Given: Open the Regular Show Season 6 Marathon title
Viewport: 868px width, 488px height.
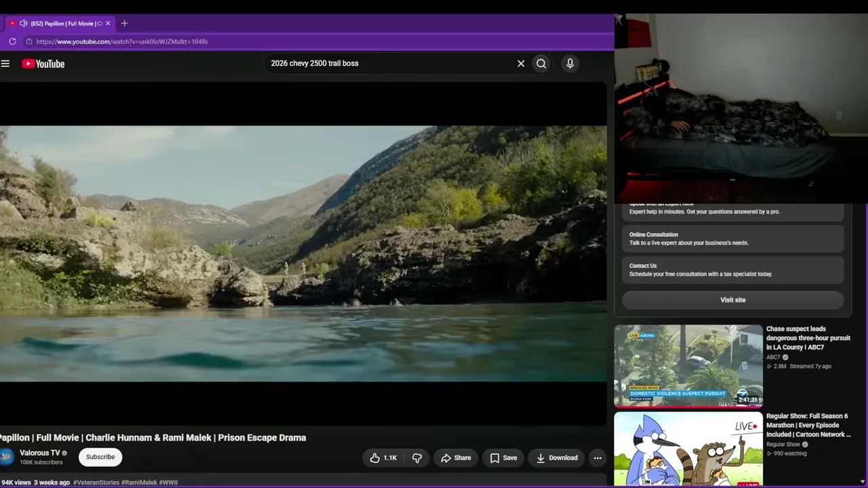Looking at the screenshot, I should coord(808,425).
